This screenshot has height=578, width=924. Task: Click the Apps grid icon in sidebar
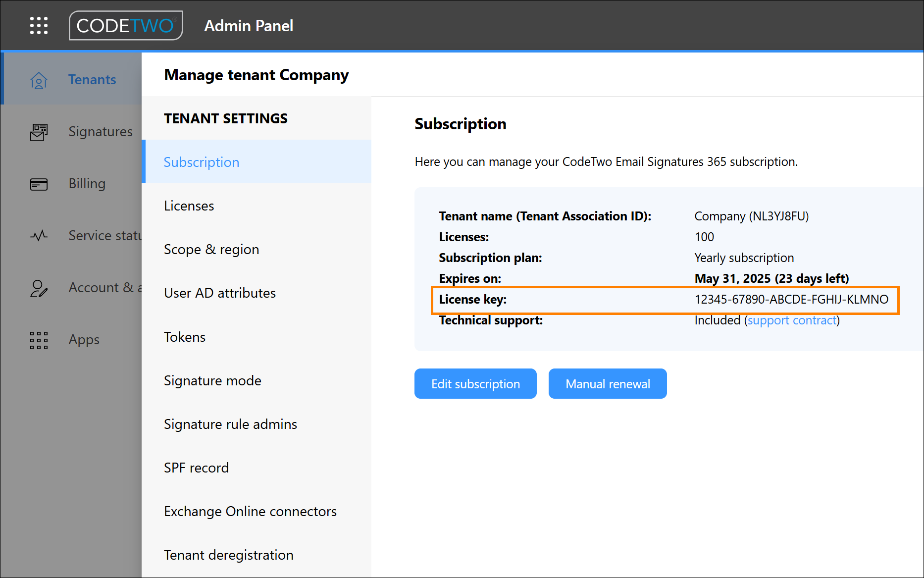pos(39,340)
